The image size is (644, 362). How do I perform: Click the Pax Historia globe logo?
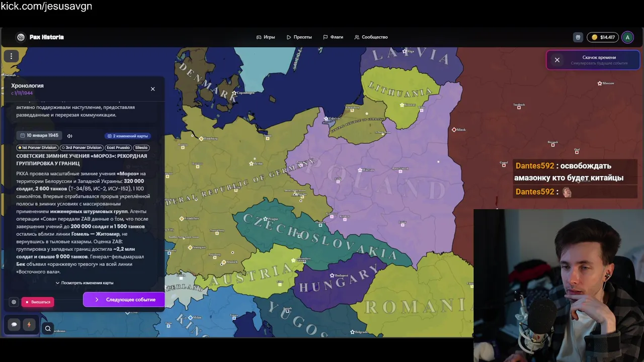tap(21, 37)
